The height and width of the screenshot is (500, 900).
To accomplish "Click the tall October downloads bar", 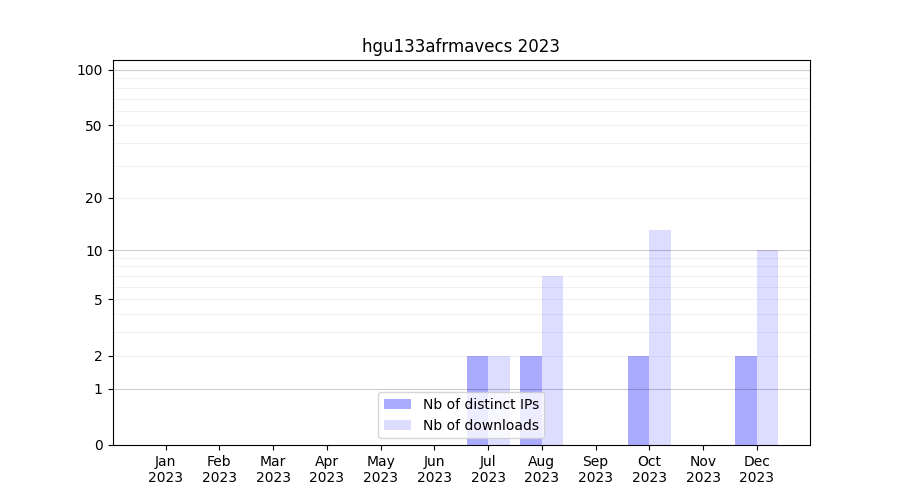I will [x=660, y=337].
